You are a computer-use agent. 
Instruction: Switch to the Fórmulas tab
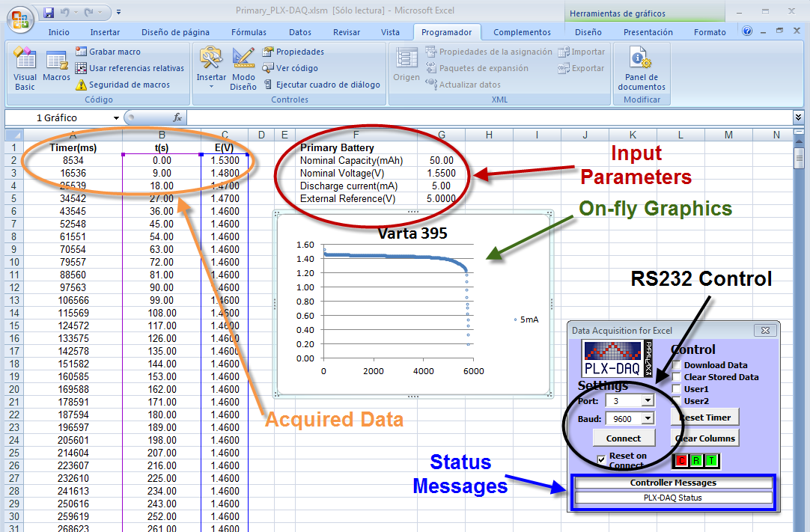coord(249,32)
